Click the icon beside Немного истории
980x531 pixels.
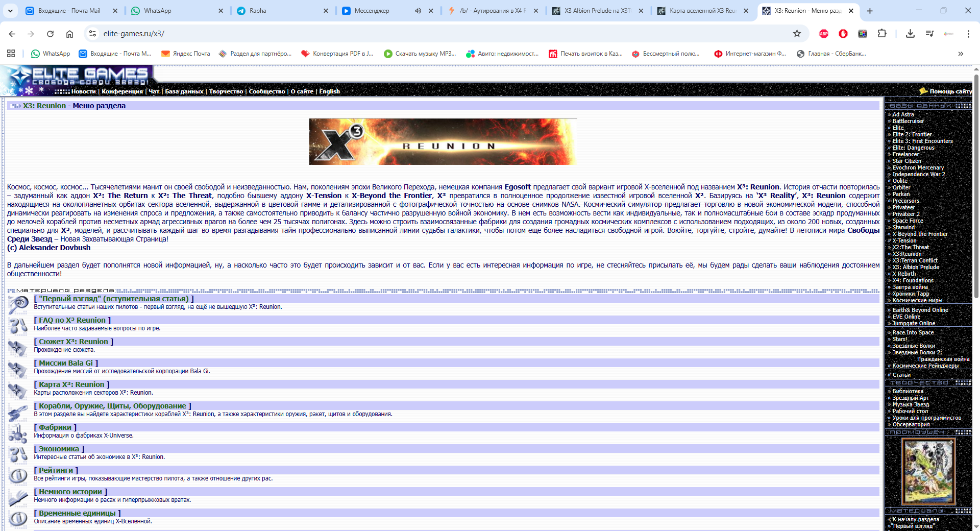click(18, 497)
